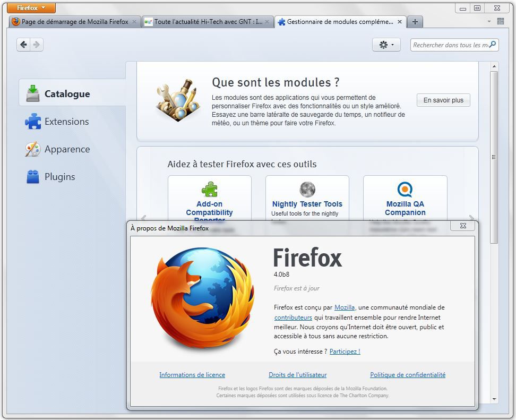
Task: Show next add-ons with right carousel arrow
Action: point(471,218)
